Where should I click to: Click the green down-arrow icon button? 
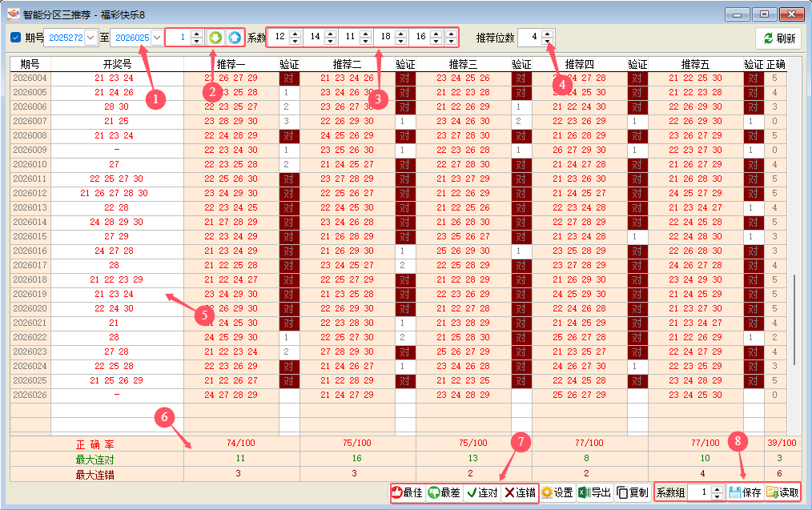(x=215, y=38)
